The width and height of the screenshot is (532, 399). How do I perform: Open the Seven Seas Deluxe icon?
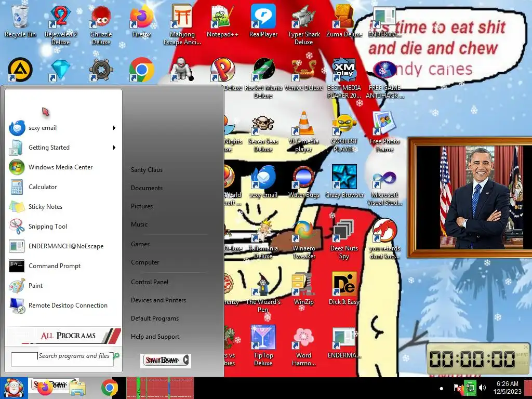click(x=263, y=131)
